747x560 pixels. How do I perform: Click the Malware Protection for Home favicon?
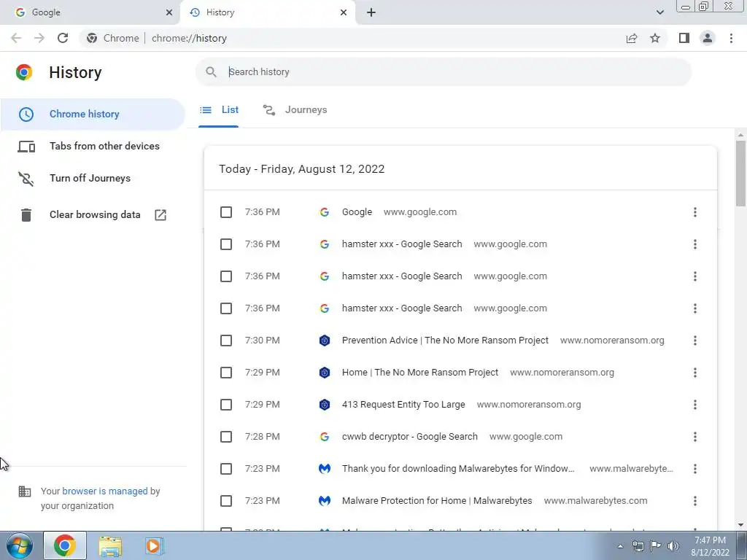tap(325, 501)
